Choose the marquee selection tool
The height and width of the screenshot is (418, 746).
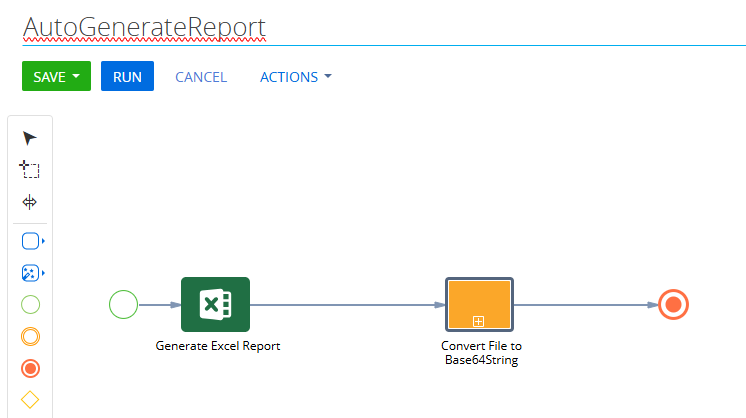(x=29, y=170)
